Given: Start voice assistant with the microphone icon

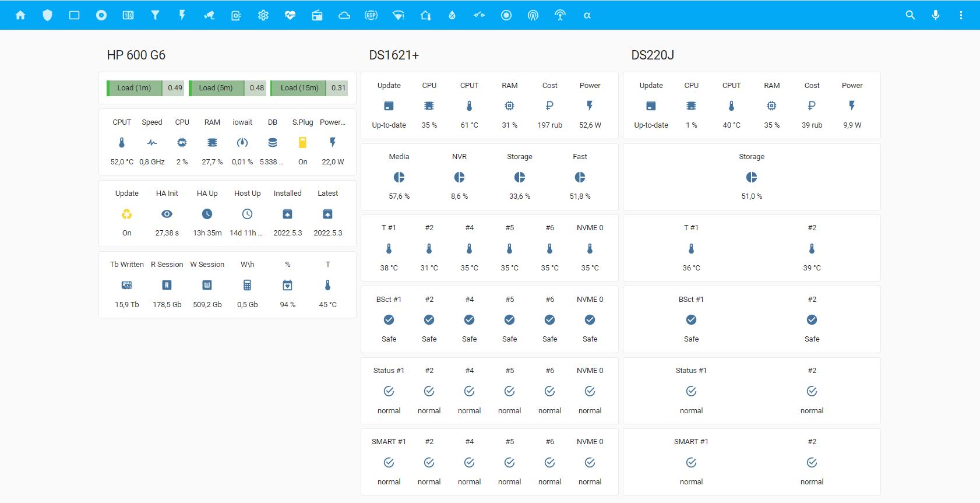Looking at the screenshot, I should coord(936,15).
